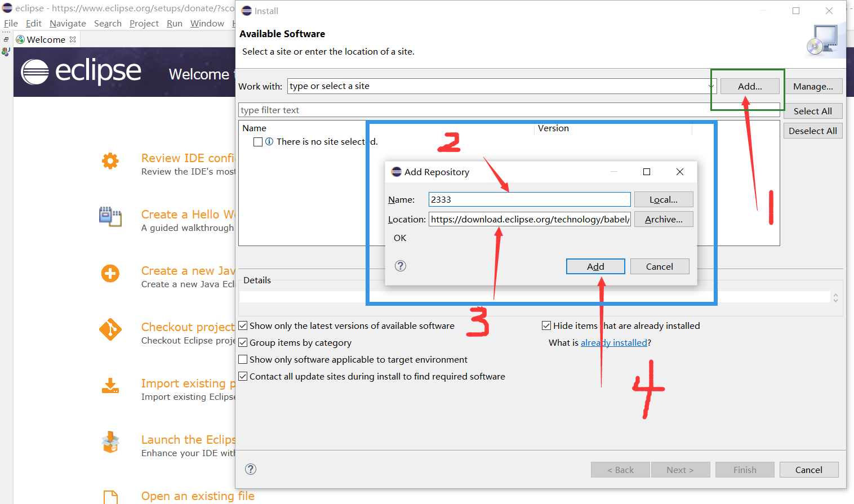The height and width of the screenshot is (504, 854).
Task: Close the Welcome tab with its X
Action: 73,39
